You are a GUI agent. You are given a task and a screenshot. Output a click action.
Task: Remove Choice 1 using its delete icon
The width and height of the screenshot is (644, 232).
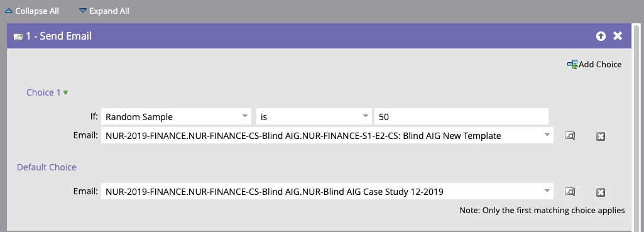click(601, 136)
